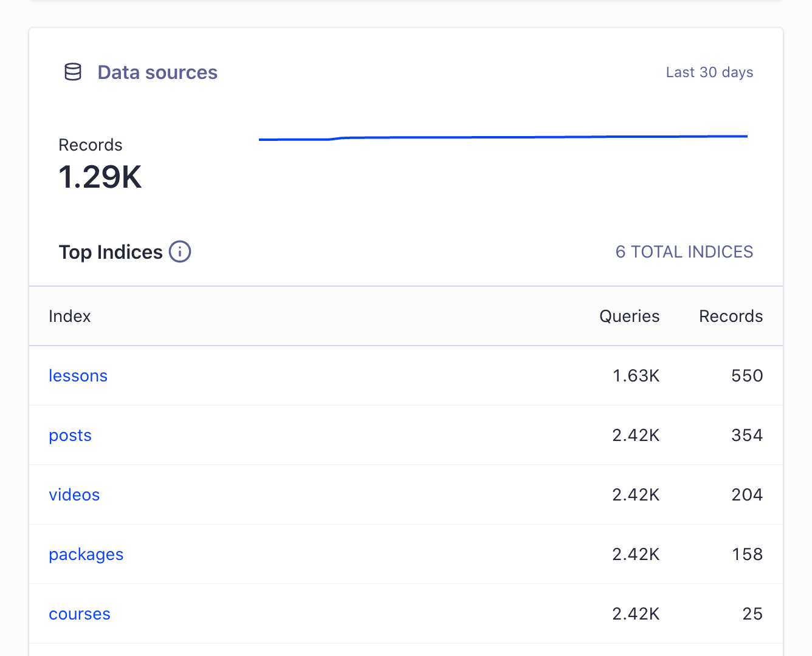Select the 2.42K queries value for packages
This screenshot has height=656, width=812.
[x=636, y=554]
